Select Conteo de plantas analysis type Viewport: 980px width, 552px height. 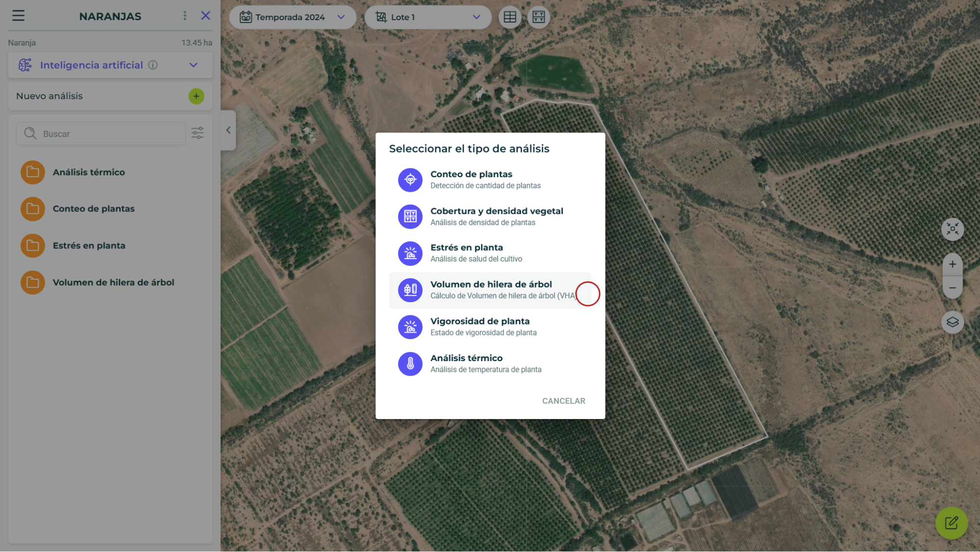[490, 180]
